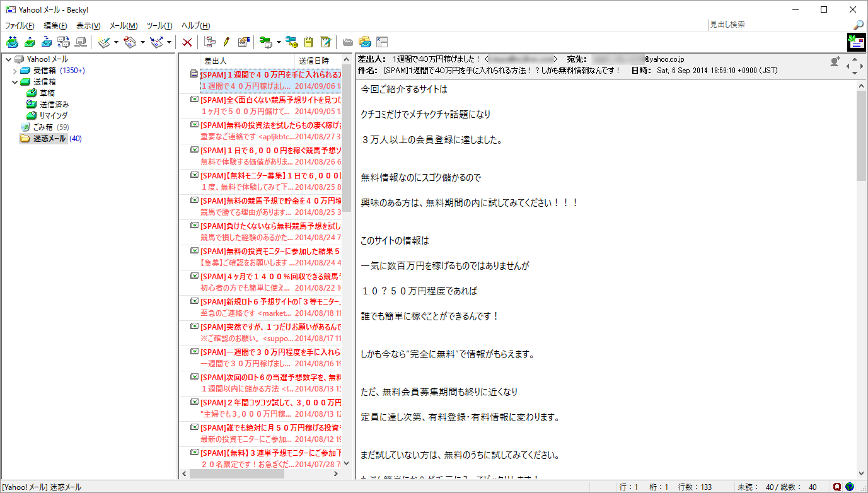Click the send-only green tray icon
This screenshot has height=493, width=868.
pyautogui.click(x=30, y=42)
